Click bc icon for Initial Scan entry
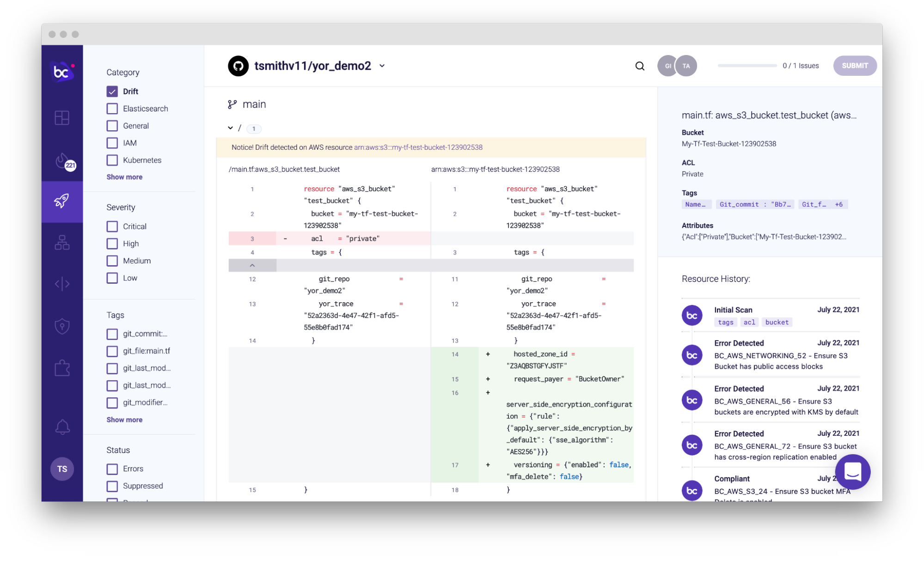This screenshot has width=924, height=561. point(692,315)
